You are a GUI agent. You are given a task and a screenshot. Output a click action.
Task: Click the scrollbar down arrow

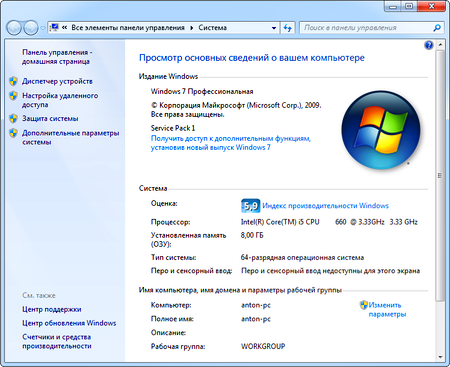click(x=440, y=357)
